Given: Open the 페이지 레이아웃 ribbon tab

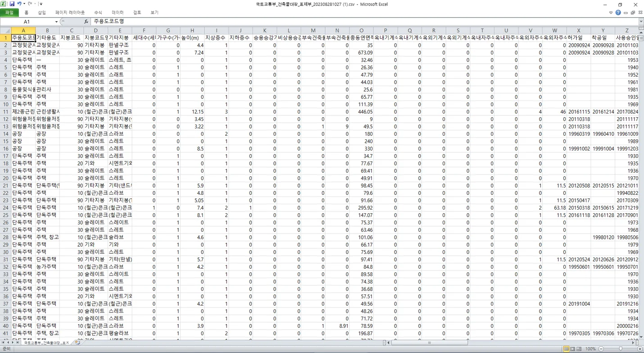Looking at the screenshot, I should 70,13.
